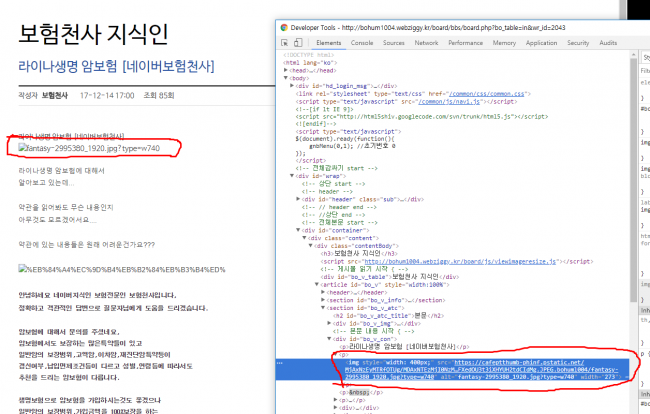This screenshot has width=650, height=414.
Task: Switch to the Network tab
Action: [x=426, y=43]
